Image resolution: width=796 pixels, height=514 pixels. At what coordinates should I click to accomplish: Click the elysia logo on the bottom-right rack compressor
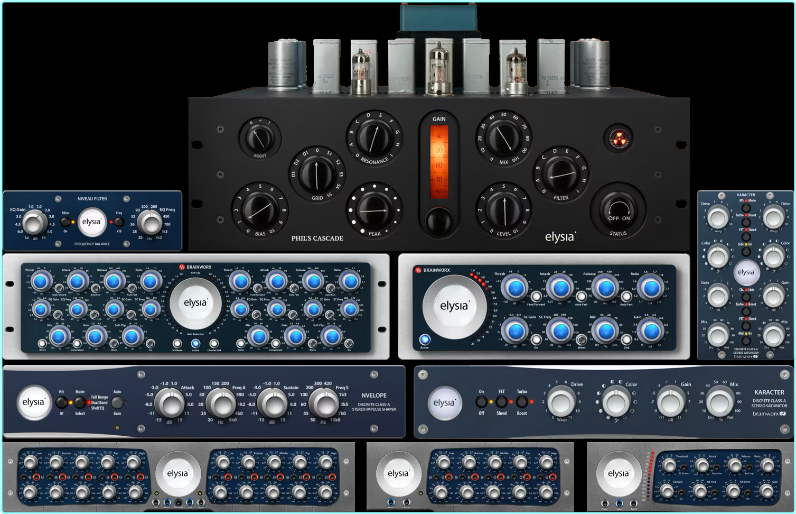pyautogui.click(x=618, y=473)
